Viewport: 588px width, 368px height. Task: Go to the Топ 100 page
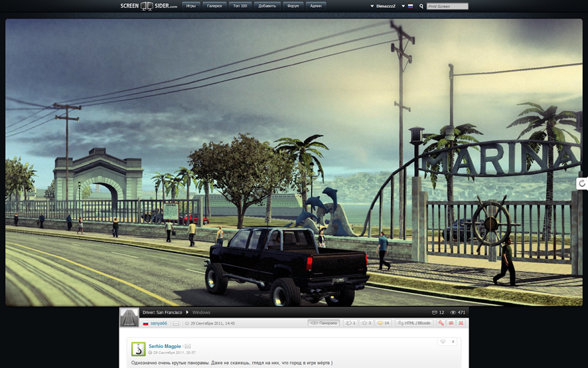click(240, 6)
